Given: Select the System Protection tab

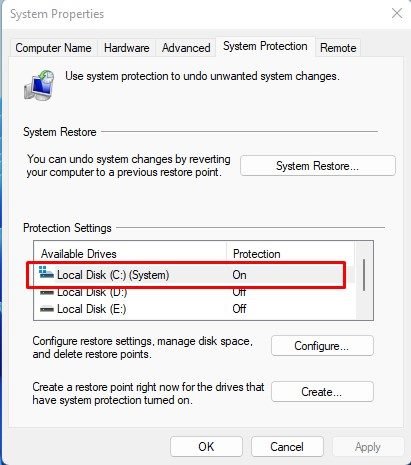Looking at the screenshot, I should point(265,46).
